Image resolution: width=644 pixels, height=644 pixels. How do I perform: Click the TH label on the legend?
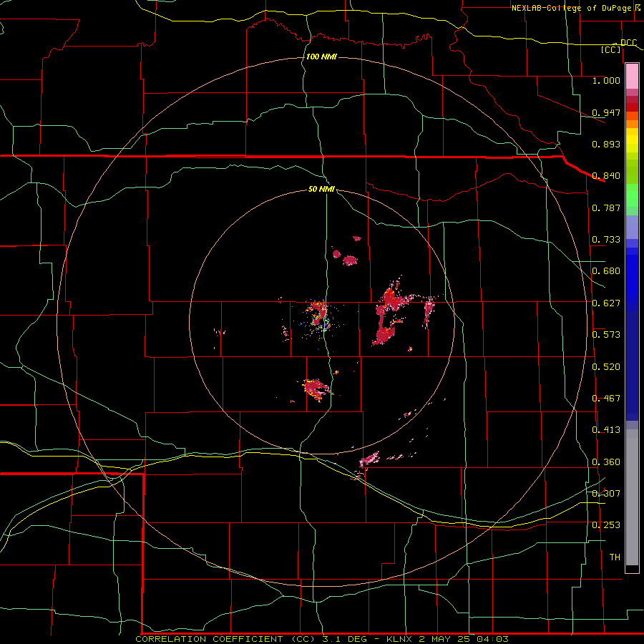(615, 557)
